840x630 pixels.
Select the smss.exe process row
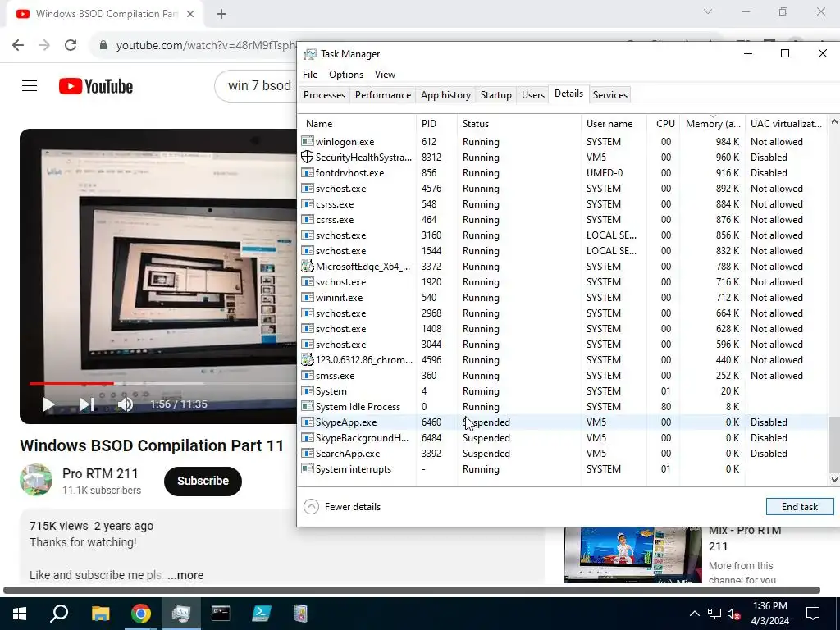(563, 376)
